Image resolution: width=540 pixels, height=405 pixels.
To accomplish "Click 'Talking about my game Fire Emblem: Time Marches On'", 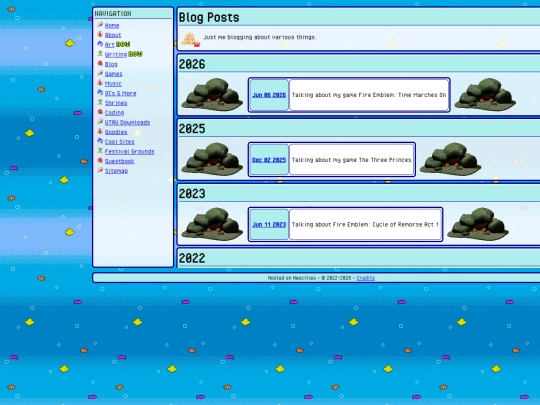I will tap(369, 95).
